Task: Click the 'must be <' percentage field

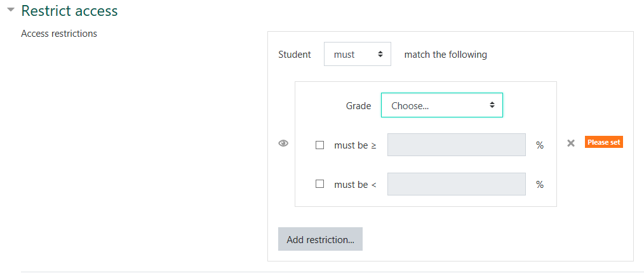Action: [x=456, y=184]
